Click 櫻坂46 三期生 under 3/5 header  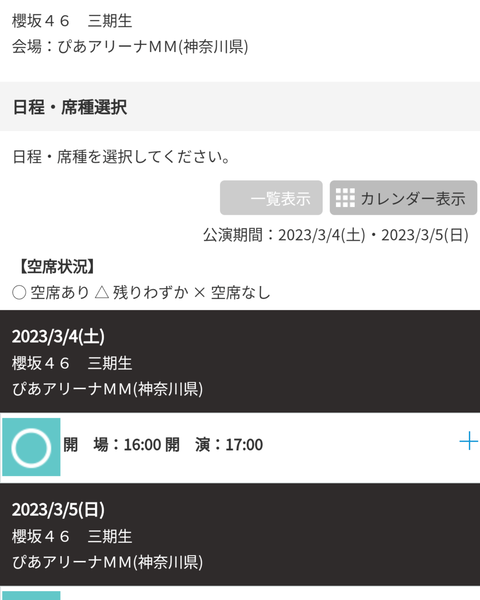coord(72,536)
